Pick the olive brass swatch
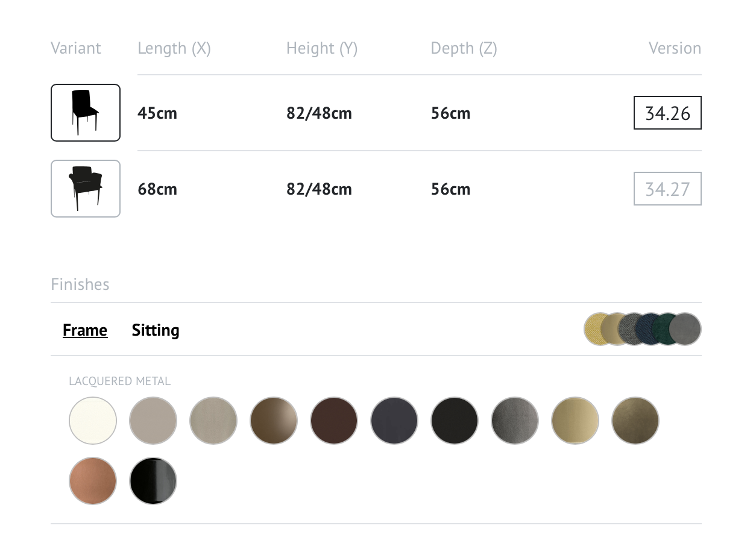 pyautogui.click(x=635, y=421)
